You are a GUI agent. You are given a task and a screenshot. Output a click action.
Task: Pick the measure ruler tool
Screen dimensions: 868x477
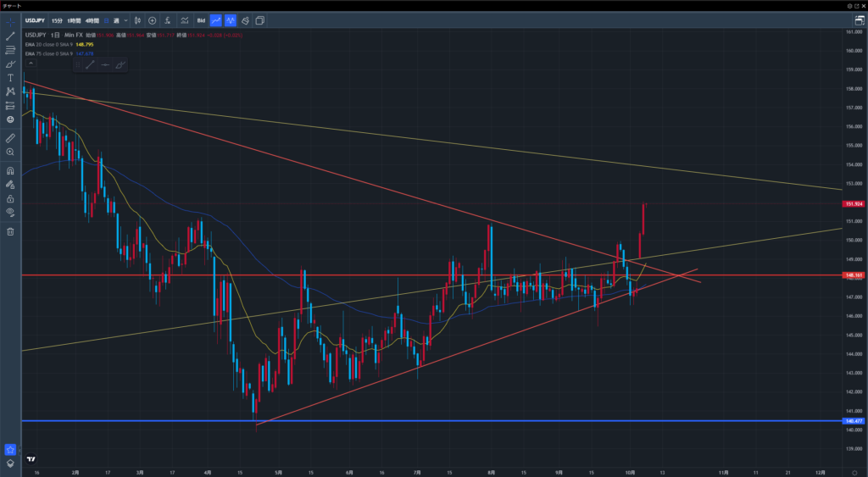tap(10, 137)
